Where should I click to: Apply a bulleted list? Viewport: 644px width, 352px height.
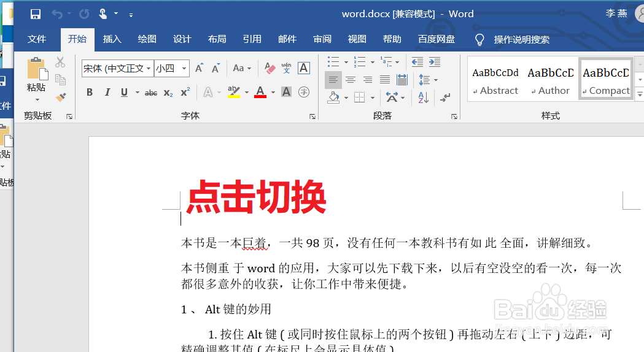pos(333,62)
